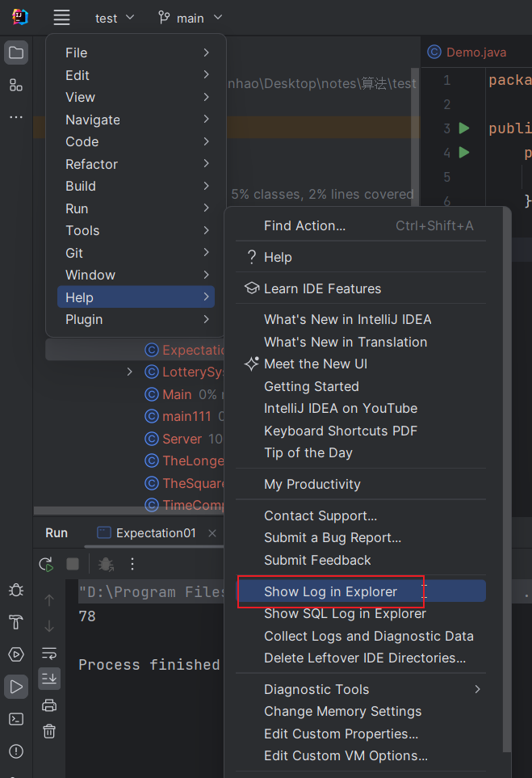Viewport: 532px width, 778px height.
Task: Open the More tool windows ellipsis
Action: tap(16, 117)
